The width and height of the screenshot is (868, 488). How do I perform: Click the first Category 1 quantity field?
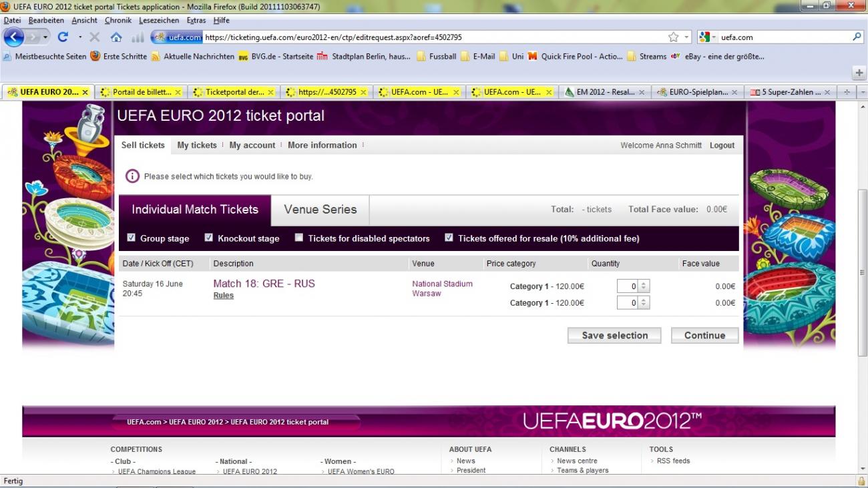pyautogui.click(x=628, y=286)
